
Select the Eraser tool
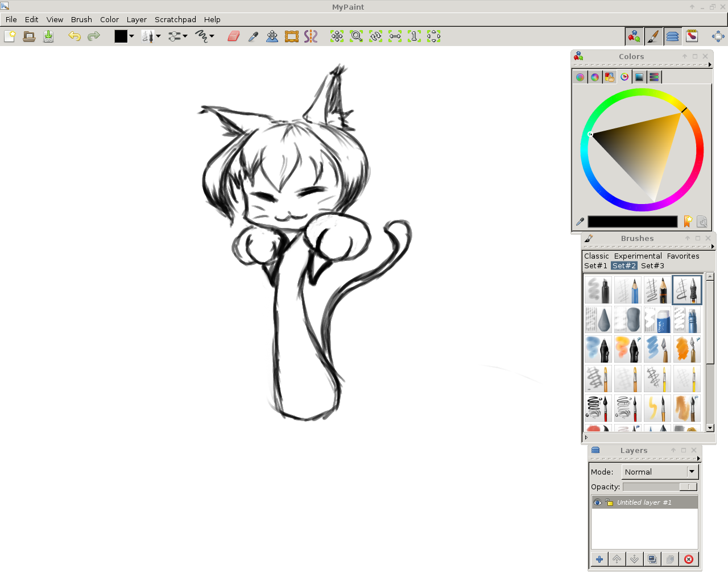(234, 36)
